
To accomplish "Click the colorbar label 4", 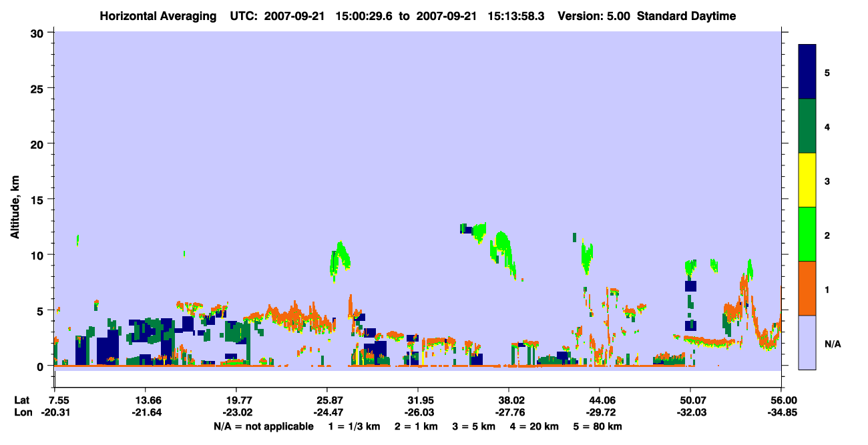I will (x=827, y=126).
